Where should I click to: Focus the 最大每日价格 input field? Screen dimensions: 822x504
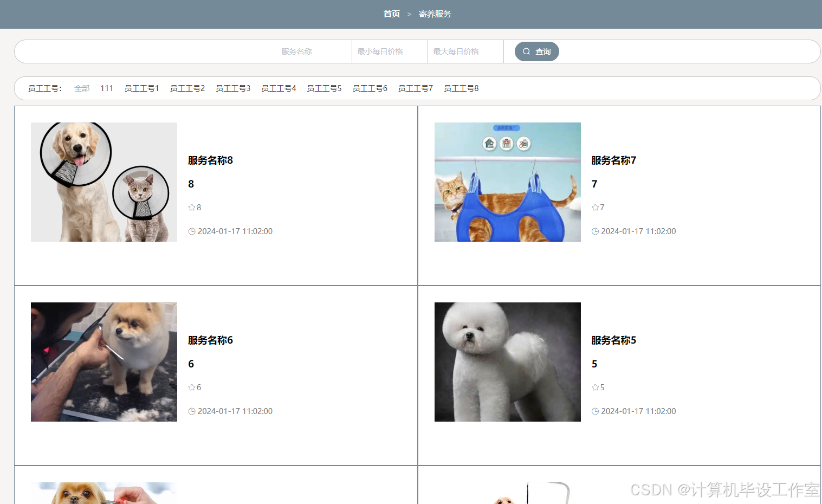coord(465,51)
